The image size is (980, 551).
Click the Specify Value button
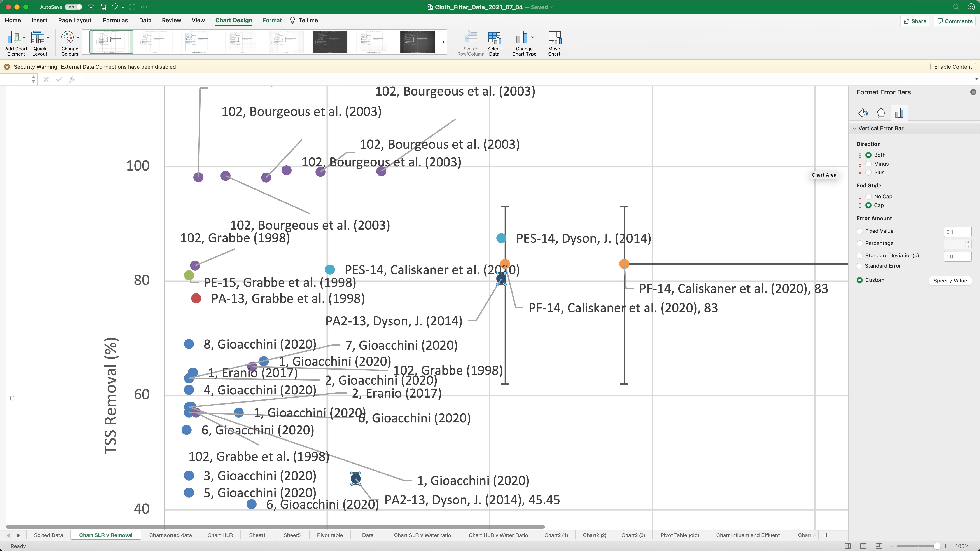(950, 281)
